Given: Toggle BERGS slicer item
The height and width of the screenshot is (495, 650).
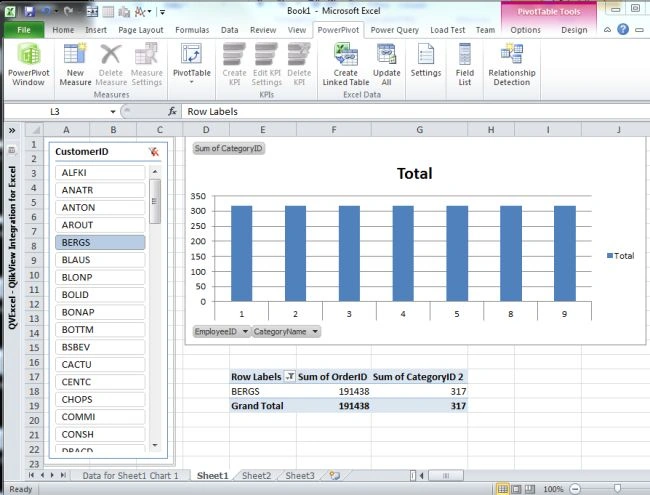Looking at the screenshot, I should 100,242.
